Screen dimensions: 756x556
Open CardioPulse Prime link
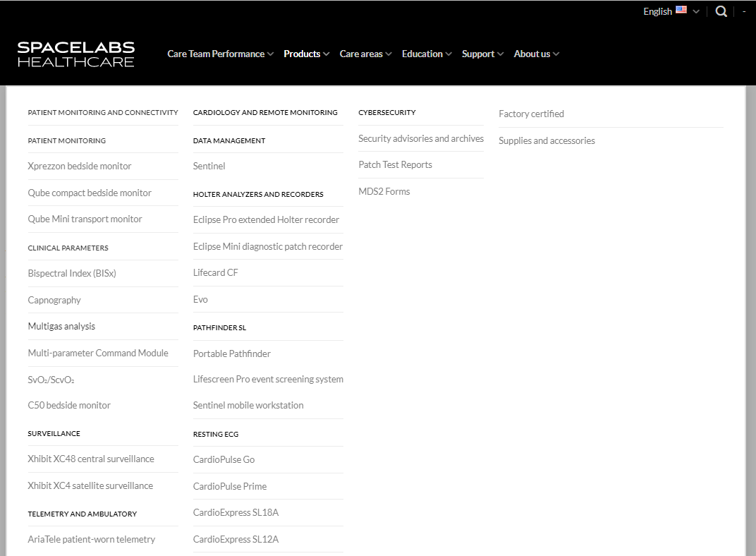click(230, 487)
